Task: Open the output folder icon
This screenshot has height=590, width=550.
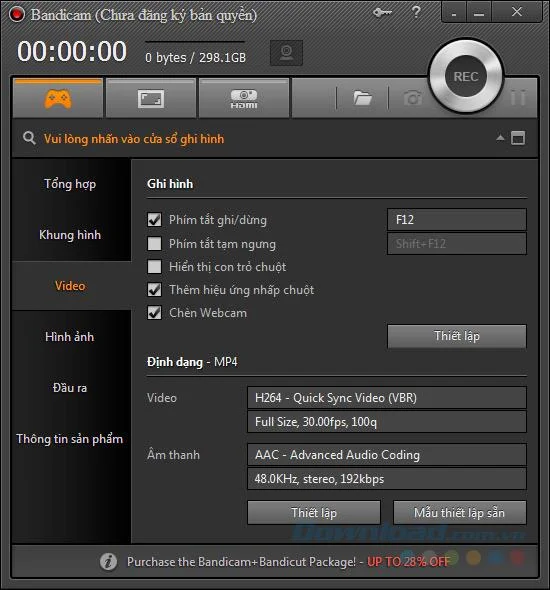Action: tap(362, 99)
